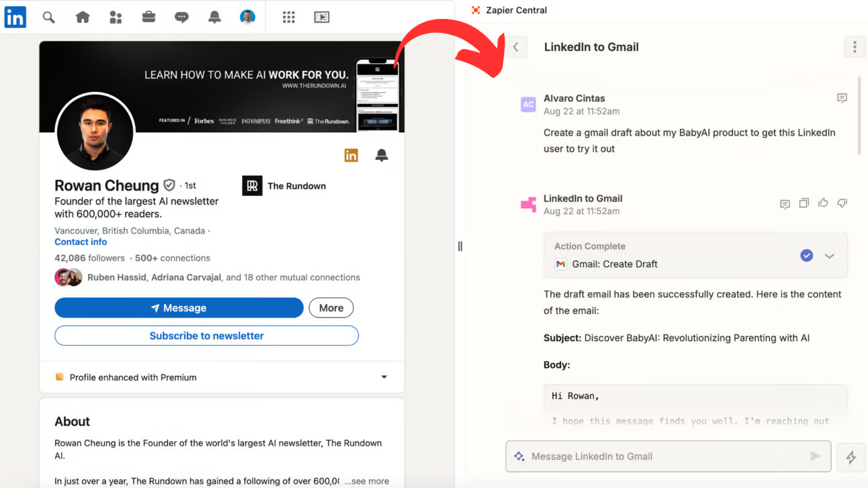Copy the bot reply with copy icon
This screenshot has width=868, height=488.
pos(804,203)
